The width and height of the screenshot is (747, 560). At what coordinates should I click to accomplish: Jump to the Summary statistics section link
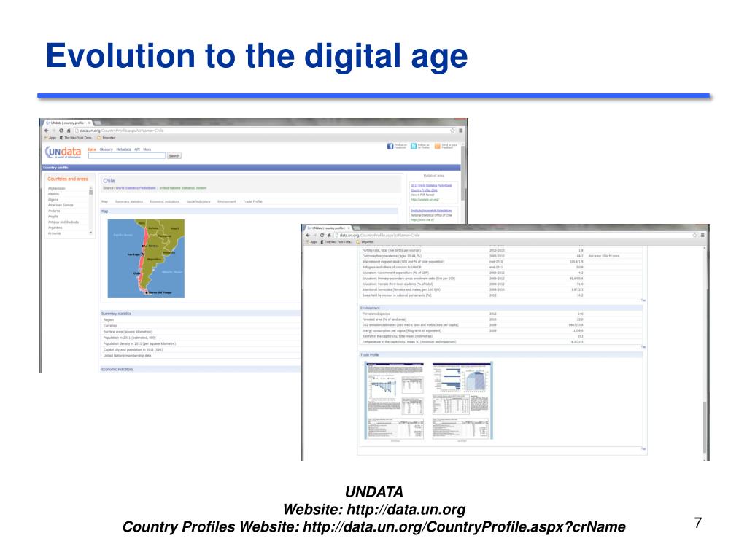point(128,201)
